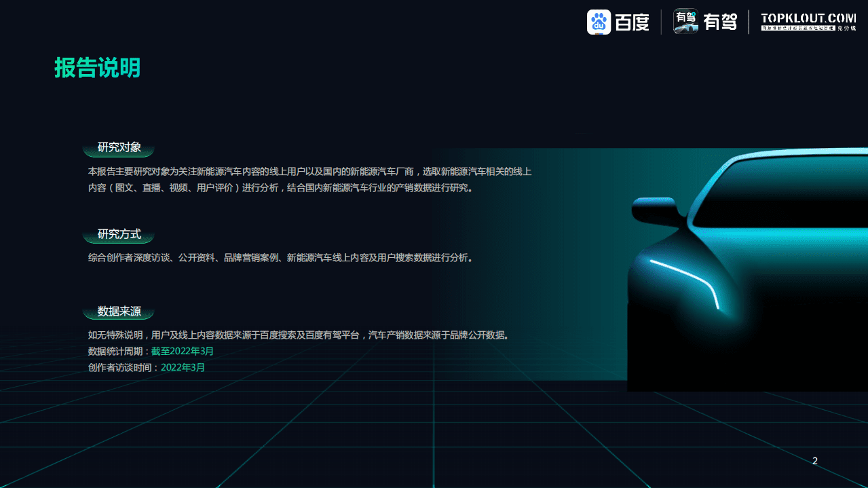Toggle the 研究方式 section label
Viewport: 868px width, 488px height.
(x=118, y=235)
